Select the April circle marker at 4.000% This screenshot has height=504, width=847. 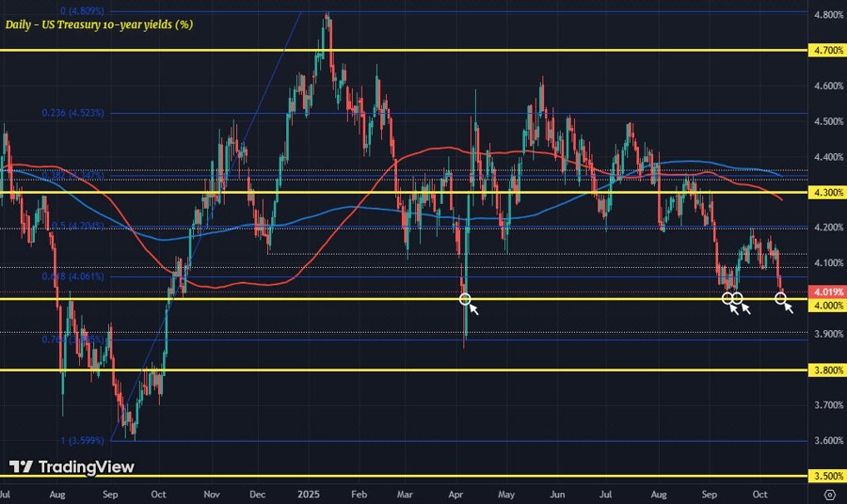tap(465, 298)
